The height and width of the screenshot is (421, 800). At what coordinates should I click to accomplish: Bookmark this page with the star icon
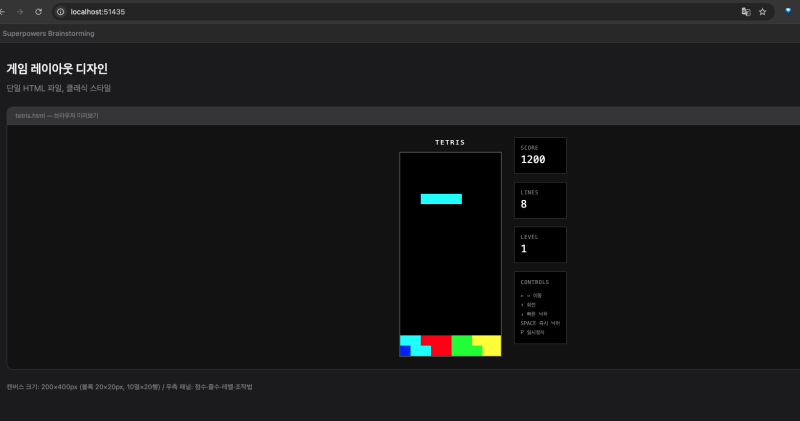point(762,12)
